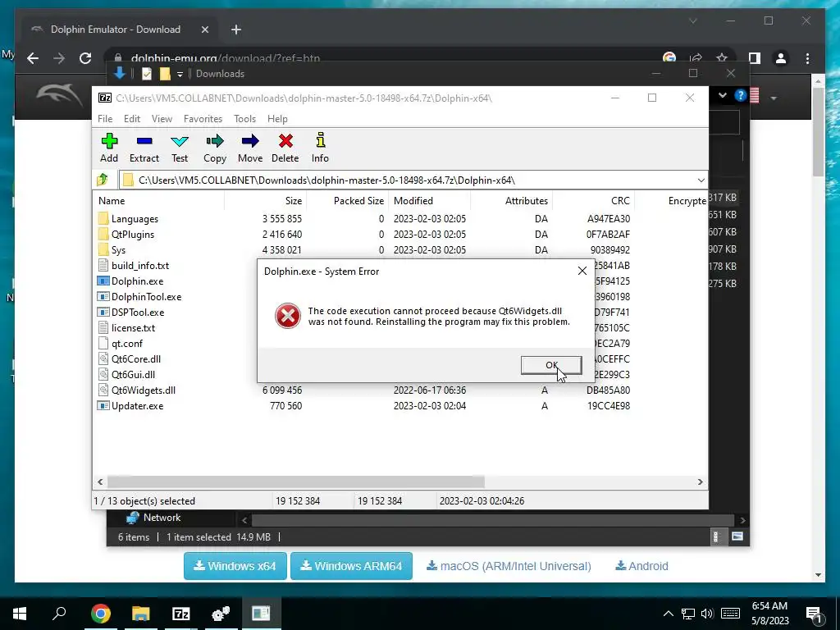The height and width of the screenshot is (630, 840).
Task: Click OK in the System Error dialog
Action: click(x=551, y=365)
